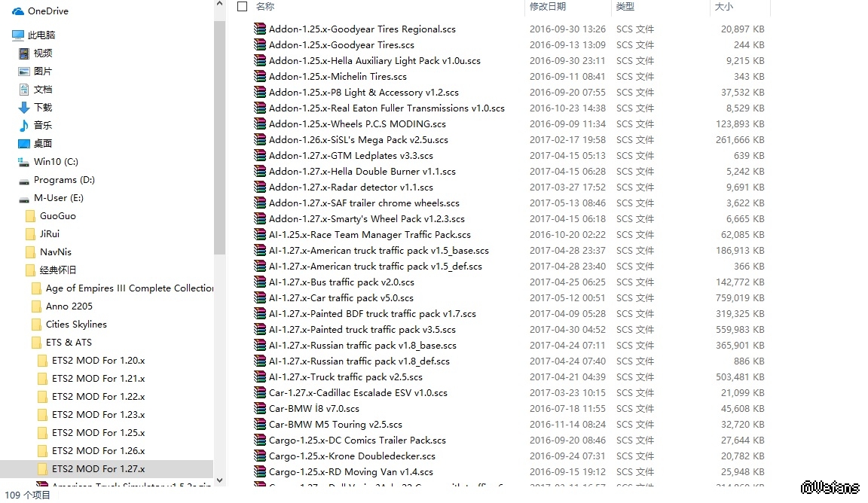Click archive icon of Bus traffic pack v2.0.scs
This screenshot has width=868, height=503.
260,282
